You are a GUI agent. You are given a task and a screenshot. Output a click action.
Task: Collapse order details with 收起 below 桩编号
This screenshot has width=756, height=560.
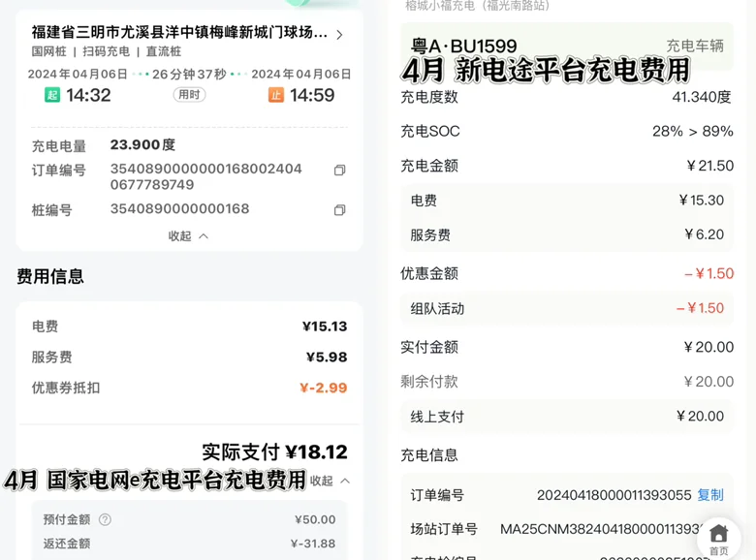pos(188,235)
